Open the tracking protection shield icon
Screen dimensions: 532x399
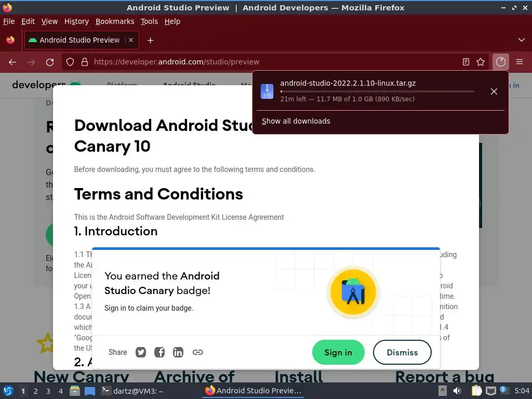70,62
